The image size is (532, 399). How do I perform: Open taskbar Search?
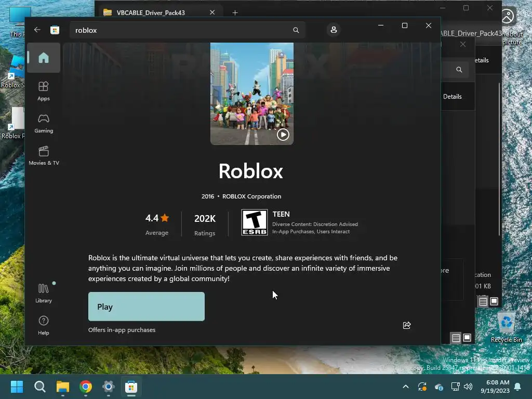point(39,387)
